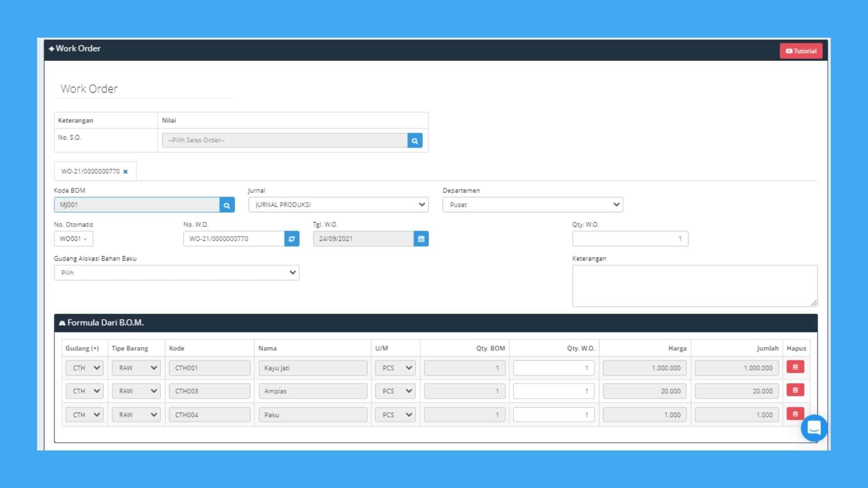Image resolution: width=868 pixels, height=488 pixels.
Task: Click the Sales Order search icon
Action: pos(415,141)
